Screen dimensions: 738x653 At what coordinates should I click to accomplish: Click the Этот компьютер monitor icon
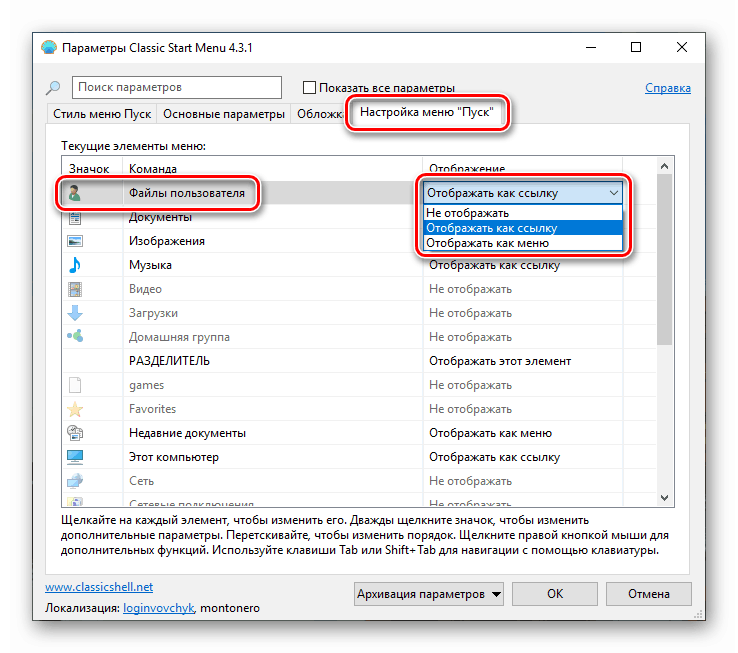[x=75, y=457]
